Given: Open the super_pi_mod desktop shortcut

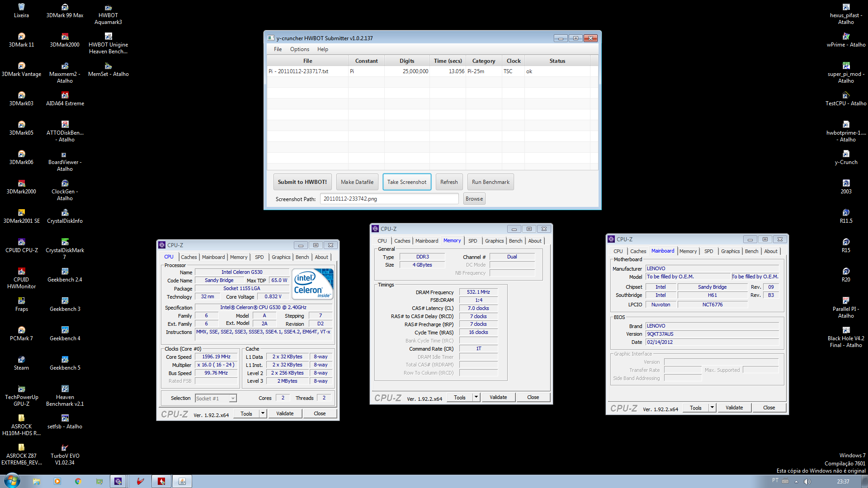Looking at the screenshot, I should click(x=846, y=73).
